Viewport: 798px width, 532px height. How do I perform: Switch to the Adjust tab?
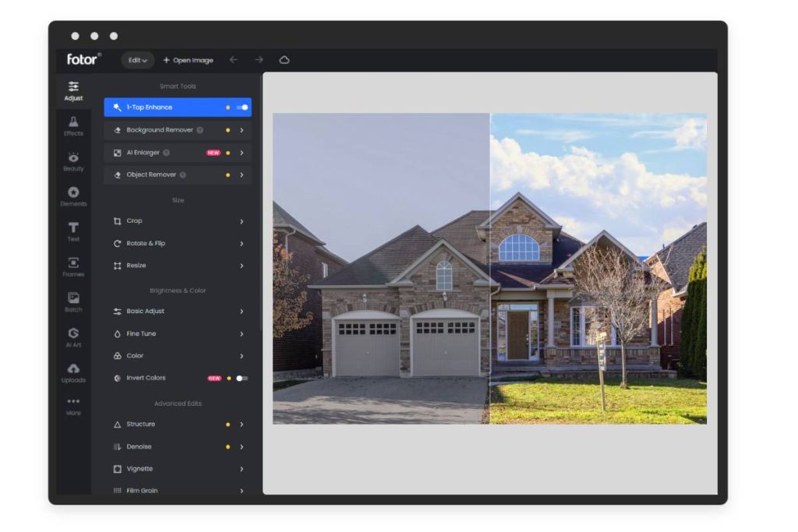click(x=73, y=90)
